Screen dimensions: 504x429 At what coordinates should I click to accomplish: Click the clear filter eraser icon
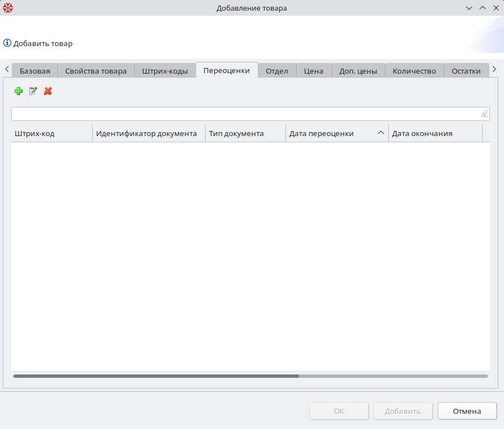(x=484, y=114)
